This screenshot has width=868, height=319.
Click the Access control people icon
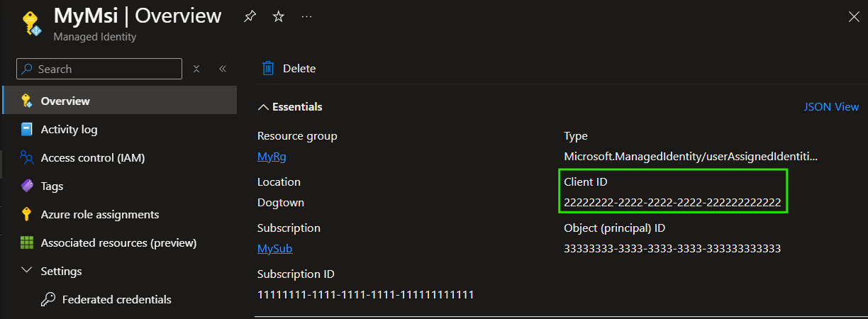click(x=27, y=157)
